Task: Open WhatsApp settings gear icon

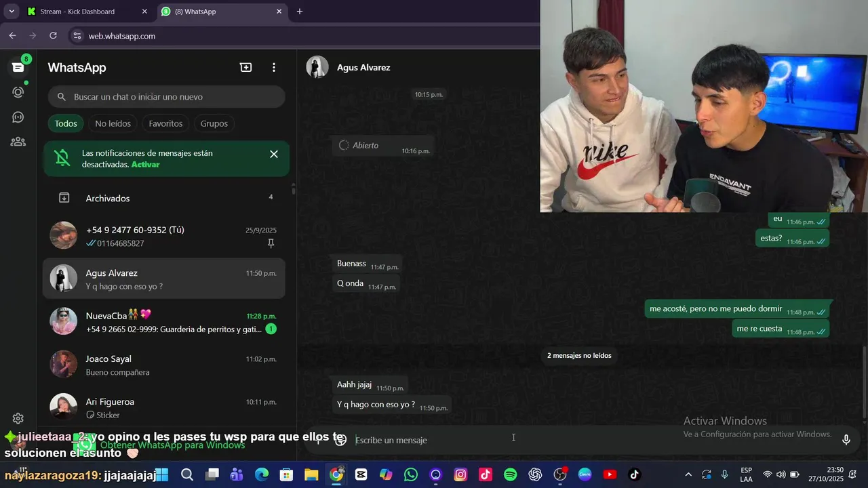Action: (18, 418)
